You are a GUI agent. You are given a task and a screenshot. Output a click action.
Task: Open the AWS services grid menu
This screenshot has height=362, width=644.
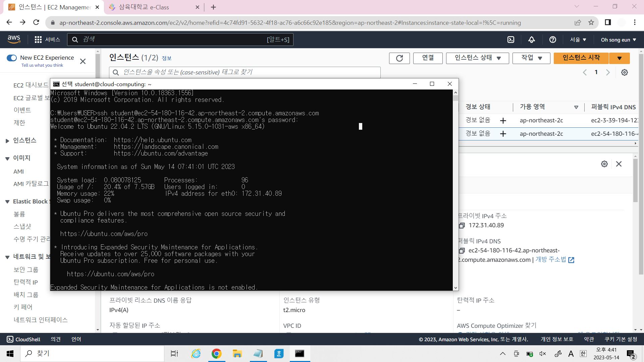pos(38,40)
